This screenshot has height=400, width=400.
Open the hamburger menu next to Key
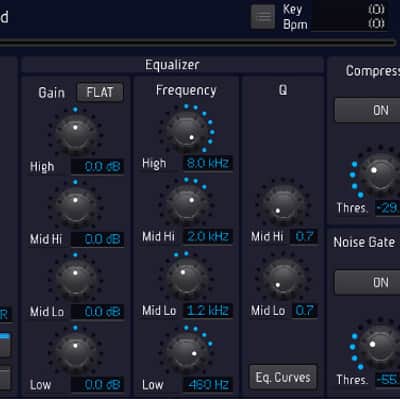click(x=263, y=16)
